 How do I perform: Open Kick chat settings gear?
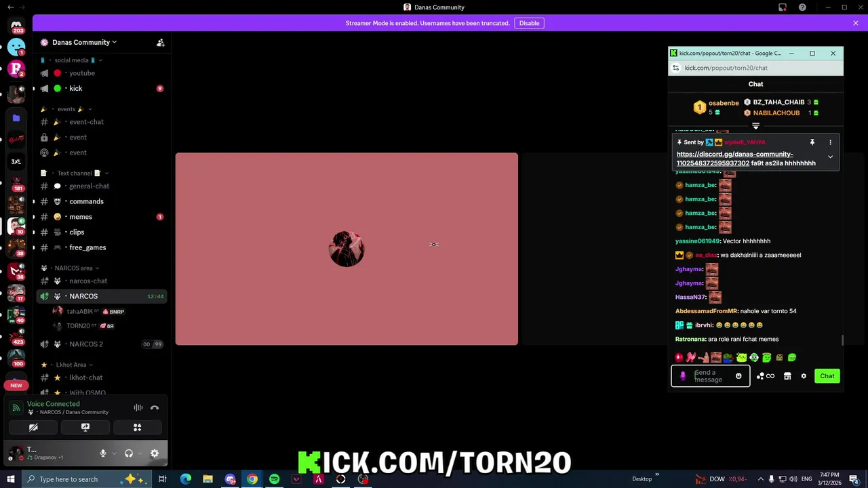[804, 376]
